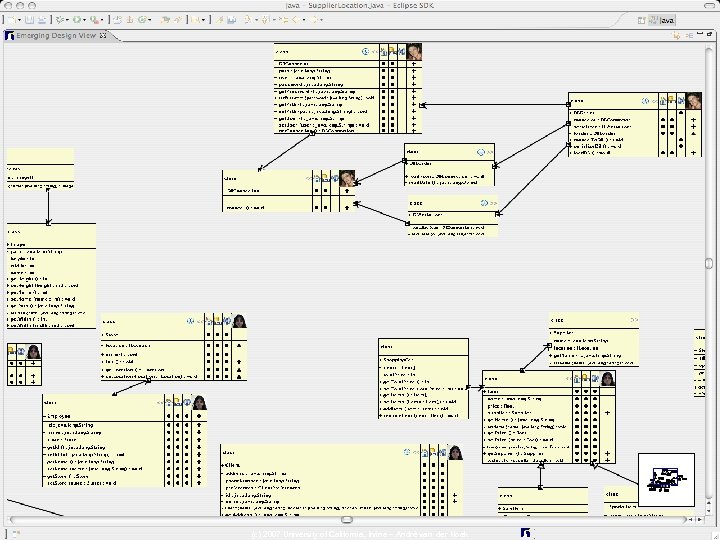Click the circular icon in DBWriter class header
The width and height of the screenshot is (720, 540).
pos(484,202)
